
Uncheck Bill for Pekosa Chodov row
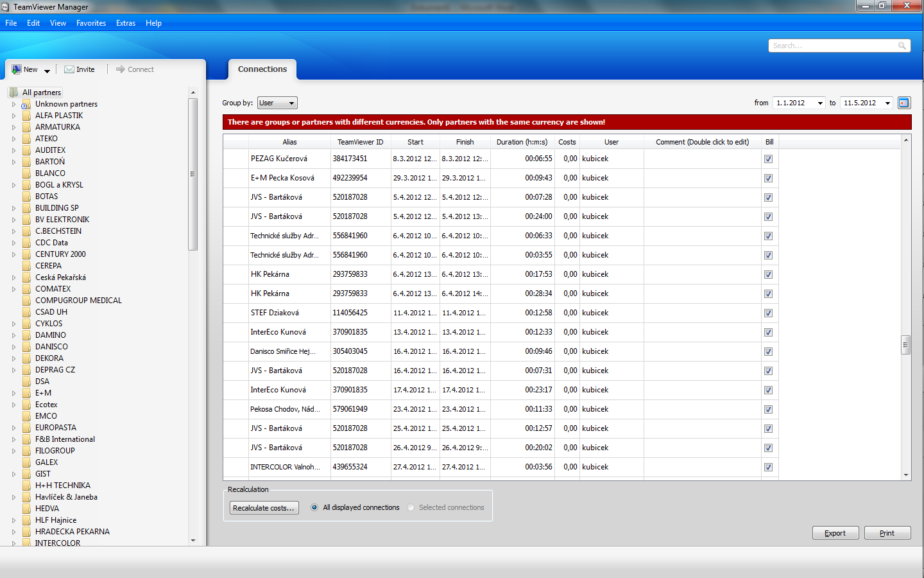pyautogui.click(x=768, y=410)
